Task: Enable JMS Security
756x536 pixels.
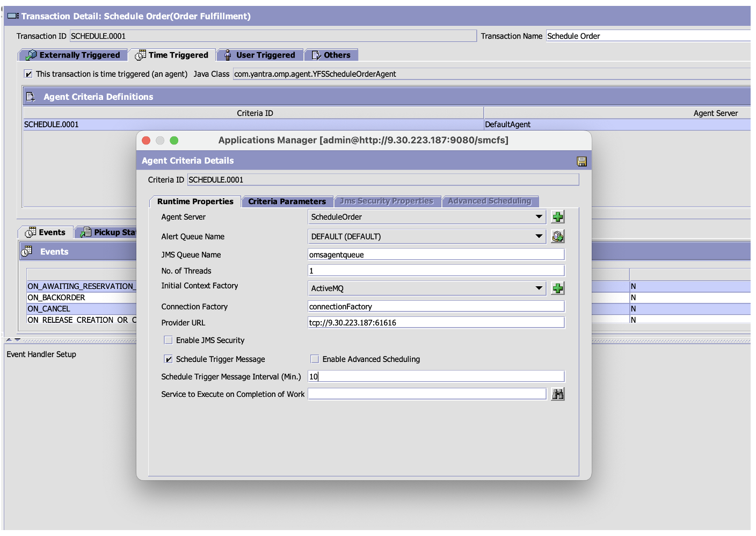Action: click(168, 339)
